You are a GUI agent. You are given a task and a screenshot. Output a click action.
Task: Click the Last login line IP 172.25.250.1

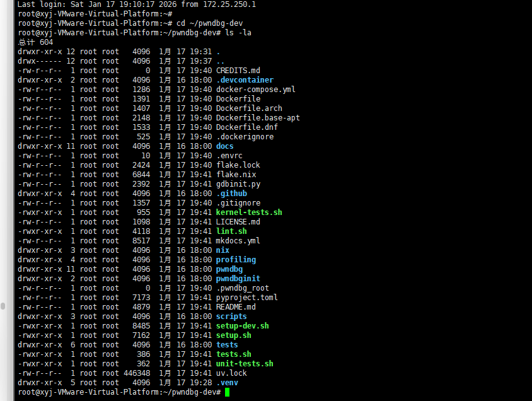[x=229, y=4]
